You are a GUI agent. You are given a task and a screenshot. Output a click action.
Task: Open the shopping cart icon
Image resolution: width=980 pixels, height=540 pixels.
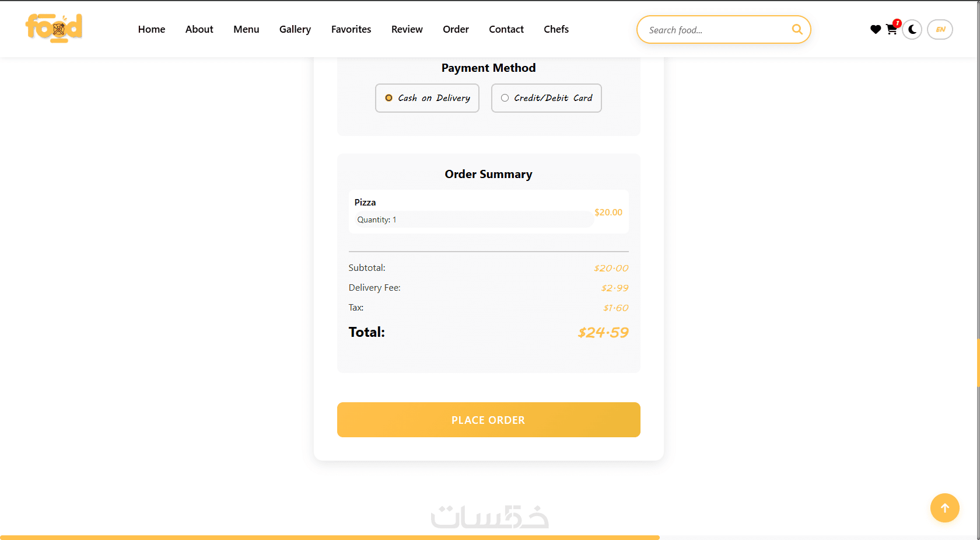click(891, 29)
